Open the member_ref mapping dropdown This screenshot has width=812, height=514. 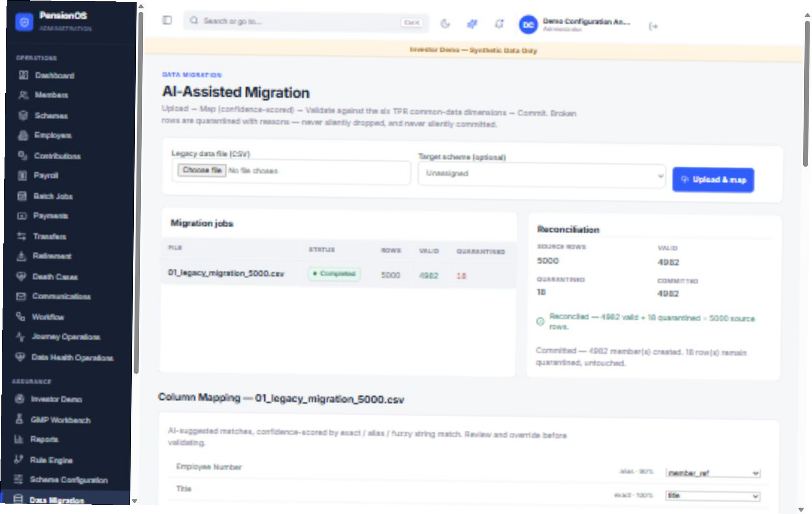tap(713, 473)
